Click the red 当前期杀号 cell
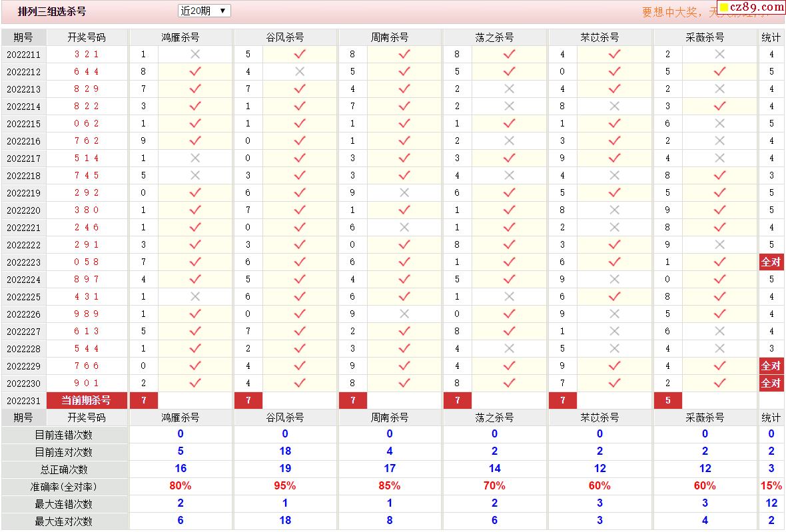 pyautogui.click(x=86, y=400)
